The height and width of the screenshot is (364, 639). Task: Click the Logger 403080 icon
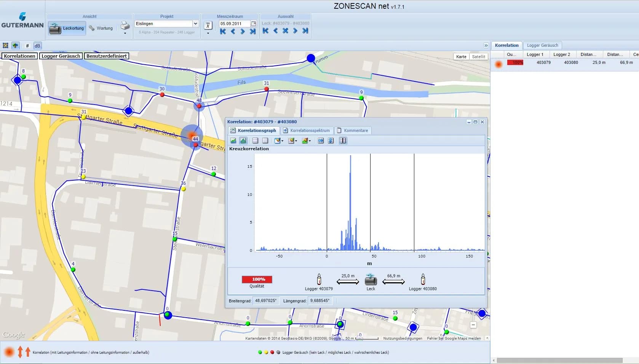click(x=423, y=279)
